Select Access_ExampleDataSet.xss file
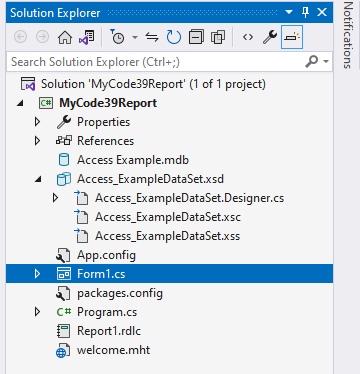360x374 pixels. (x=167, y=236)
